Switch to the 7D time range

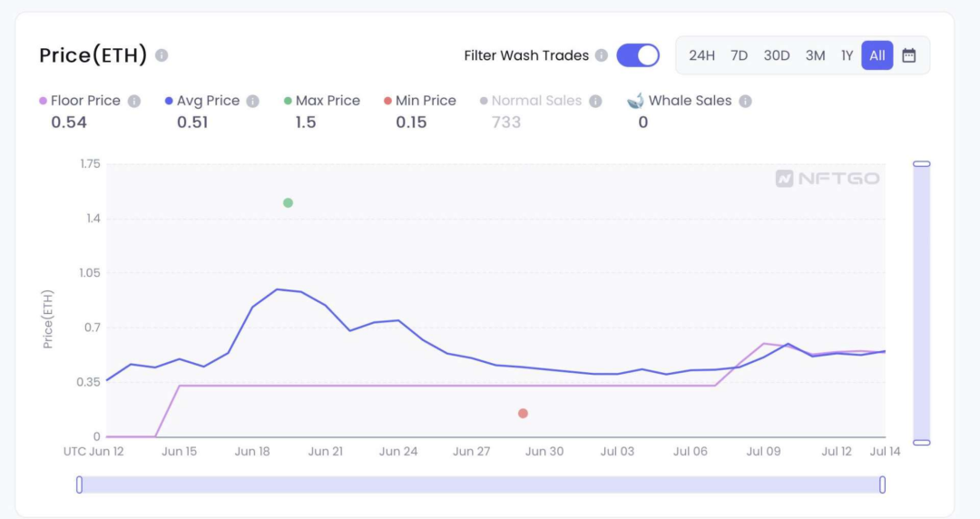tap(740, 55)
